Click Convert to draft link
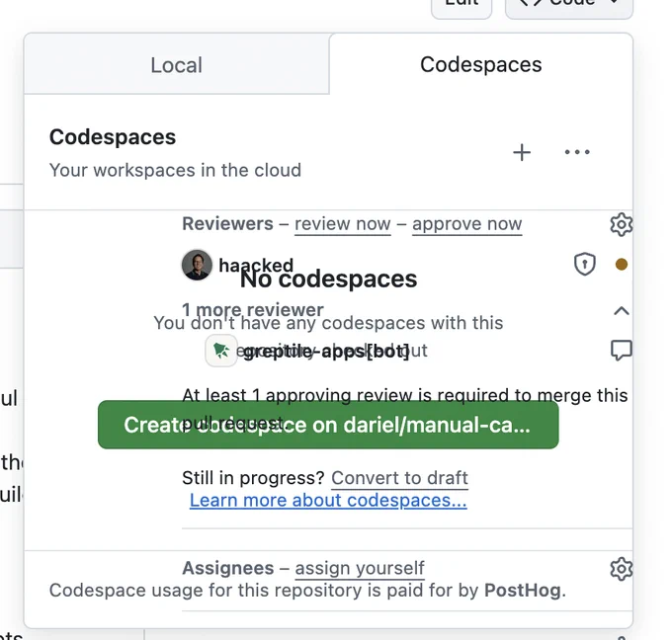 click(x=400, y=478)
